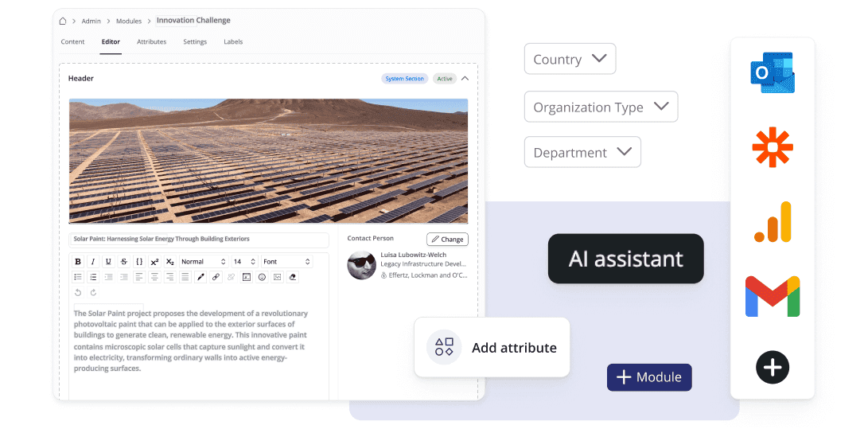Switch to the Settings tab
The height and width of the screenshot is (429, 868).
point(195,42)
